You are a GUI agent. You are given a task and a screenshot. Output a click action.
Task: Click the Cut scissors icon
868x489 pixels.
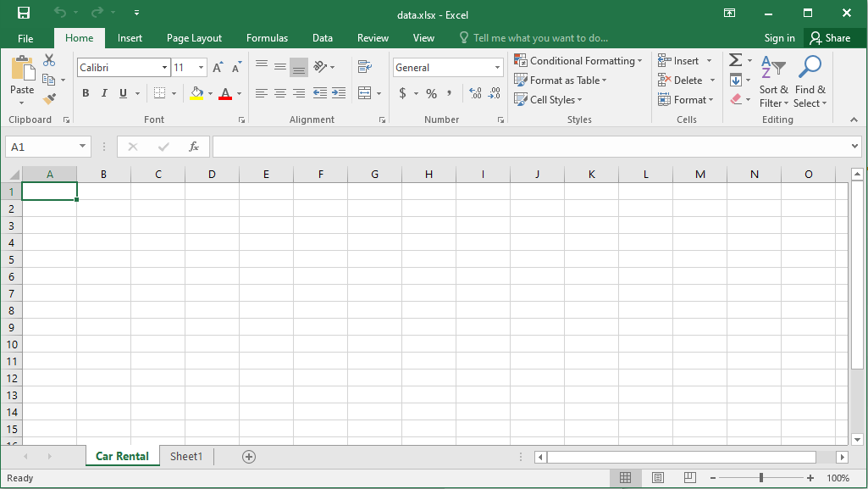click(49, 60)
